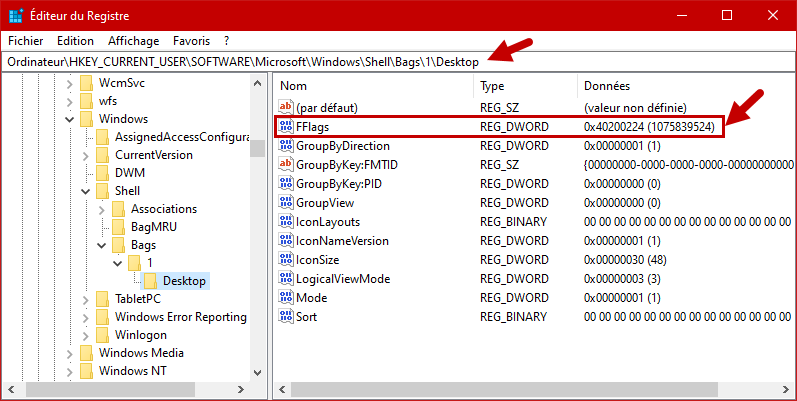The height and width of the screenshot is (401, 797).
Task: Open the ? help menu
Action: coord(227,41)
